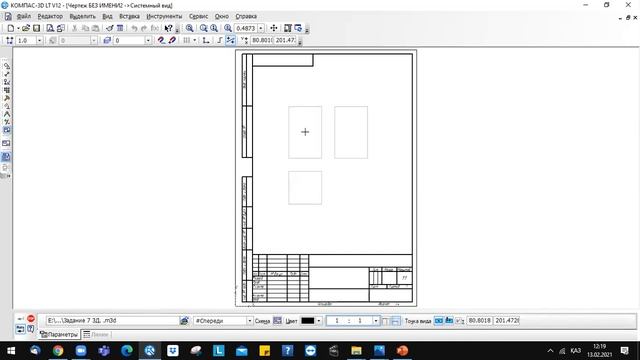Expand the New document dropdown arrow

tap(18, 28)
